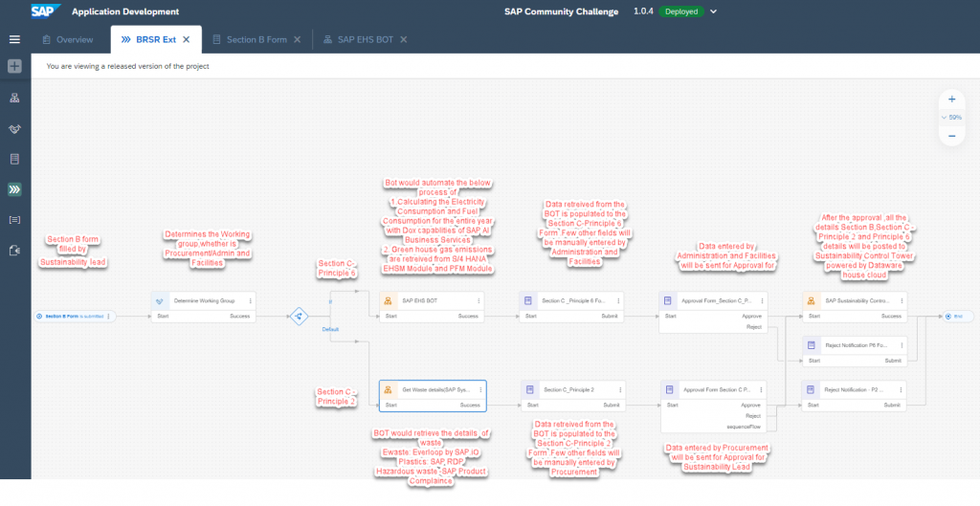Open Section C _Principle 6 form's three-dot menu
Image resolution: width=980 pixels, height=506 pixels.
click(617, 300)
